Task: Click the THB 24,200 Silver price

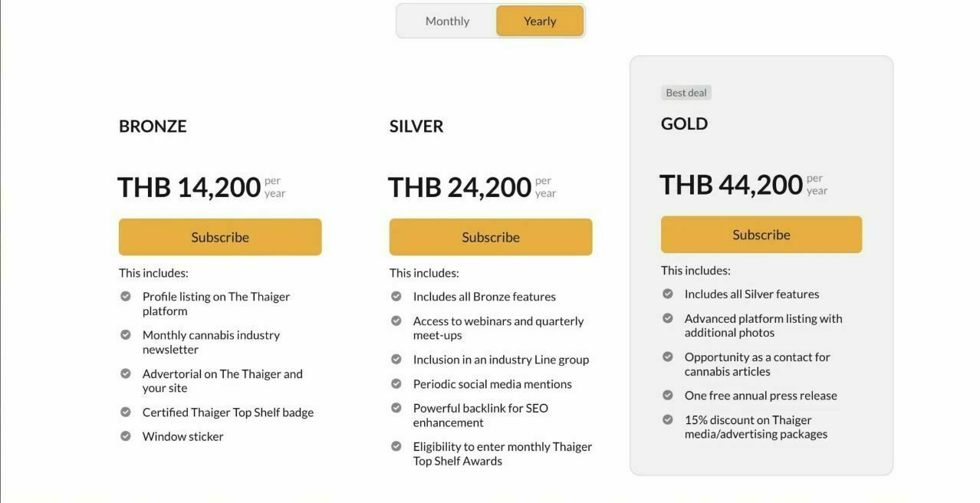Action: 459,187
